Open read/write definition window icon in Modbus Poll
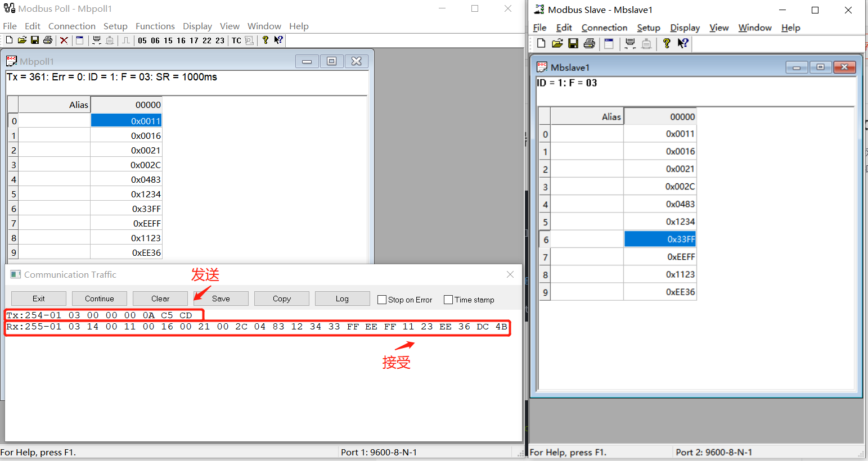This screenshot has width=868, height=461. click(x=80, y=40)
